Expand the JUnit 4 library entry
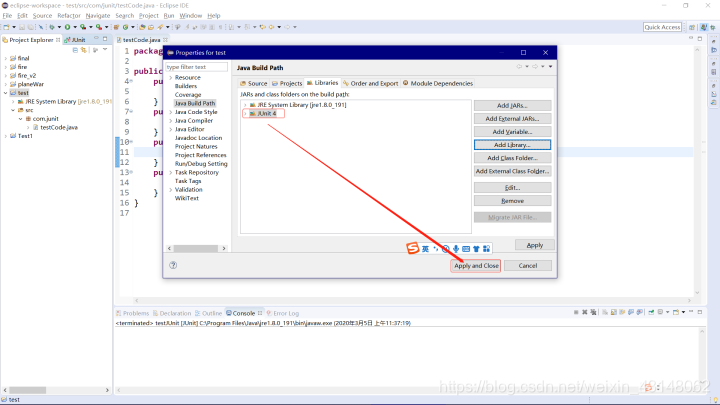 click(245, 113)
